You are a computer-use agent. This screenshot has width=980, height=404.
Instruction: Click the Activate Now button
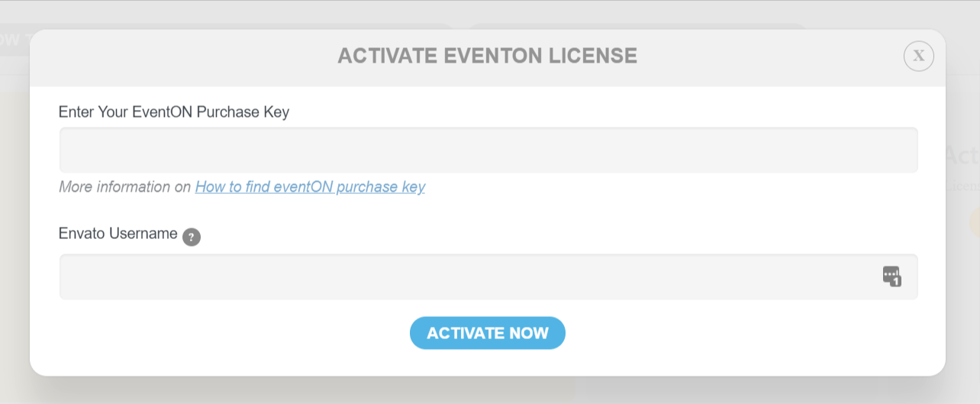point(488,333)
